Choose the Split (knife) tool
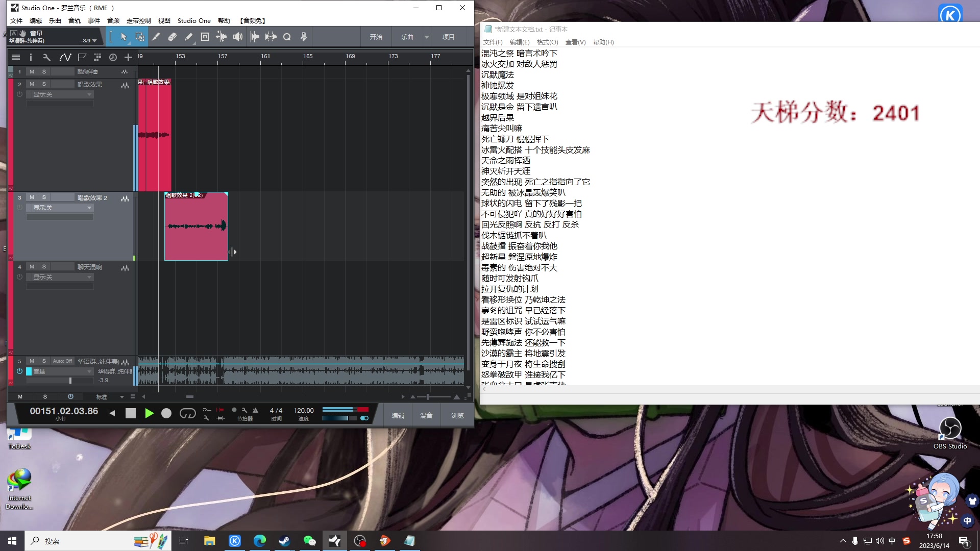Image resolution: width=980 pixels, height=551 pixels. click(156, 37)
